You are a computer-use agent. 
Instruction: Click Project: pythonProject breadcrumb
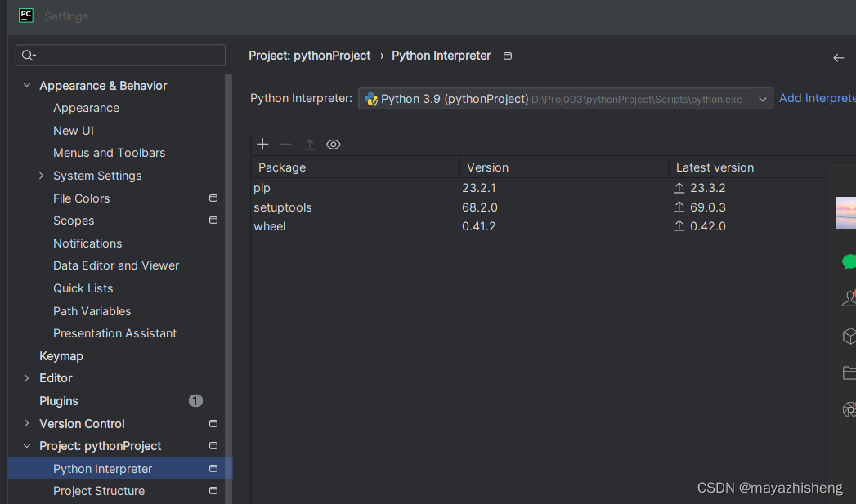[x=310, y=56]
